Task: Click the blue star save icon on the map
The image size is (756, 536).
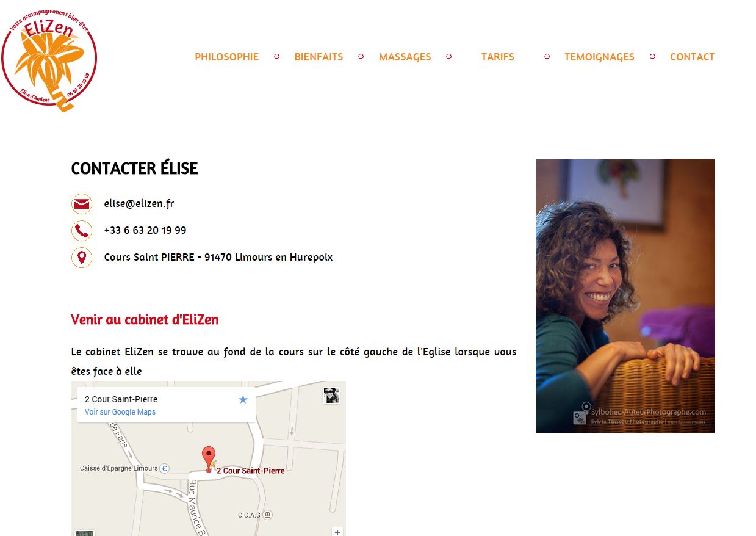Action: click(x=243, y=399)
